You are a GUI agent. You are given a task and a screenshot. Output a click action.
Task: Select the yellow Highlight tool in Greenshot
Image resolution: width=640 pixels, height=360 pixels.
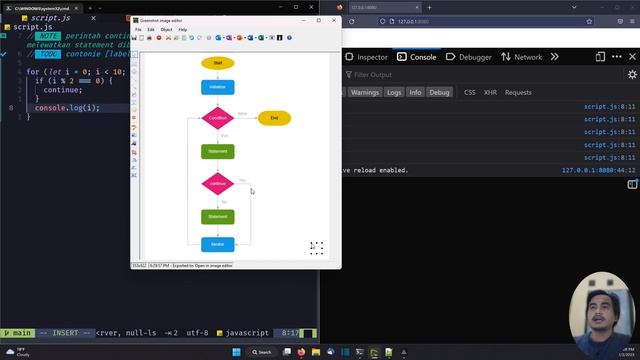click(134, 127)
